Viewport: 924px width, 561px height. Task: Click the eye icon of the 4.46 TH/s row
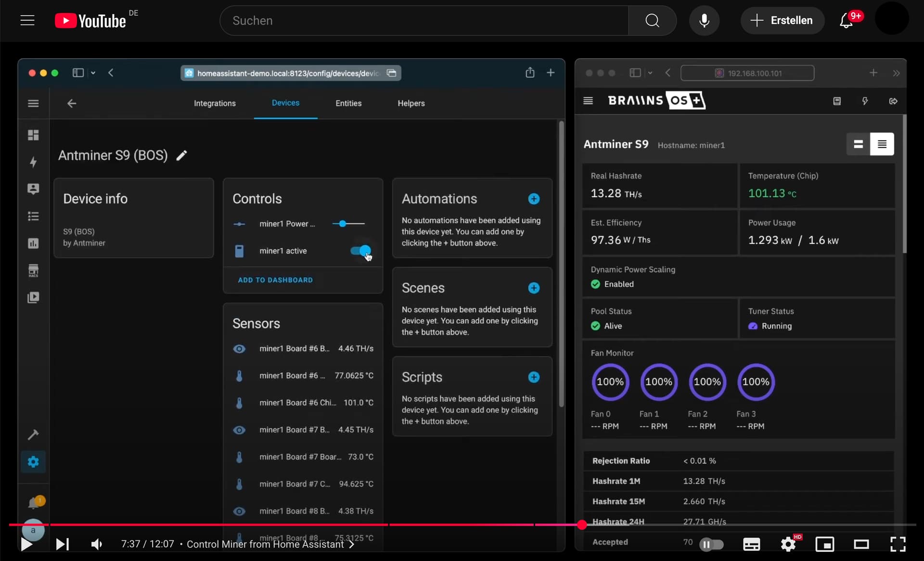(x=239, y=349)
